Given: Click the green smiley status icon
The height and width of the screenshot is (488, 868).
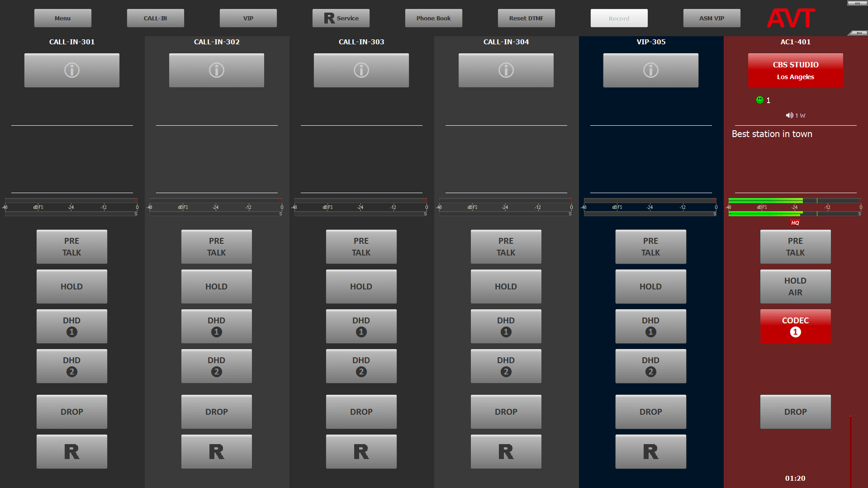Looking at the screenshot, I should click(x=760, y=100).
